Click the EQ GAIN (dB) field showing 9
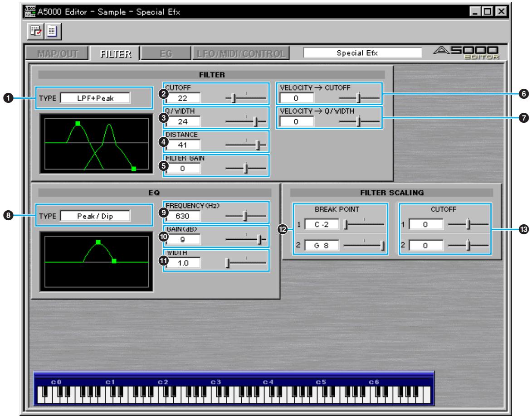Image resolution: width=532 pixels, height=416 pixels. pos(183,239)
